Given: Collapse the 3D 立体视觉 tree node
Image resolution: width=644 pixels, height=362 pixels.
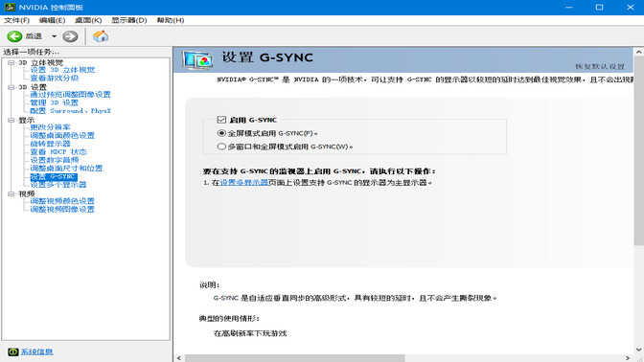Looking at the screenshot, I should point(11,63).
